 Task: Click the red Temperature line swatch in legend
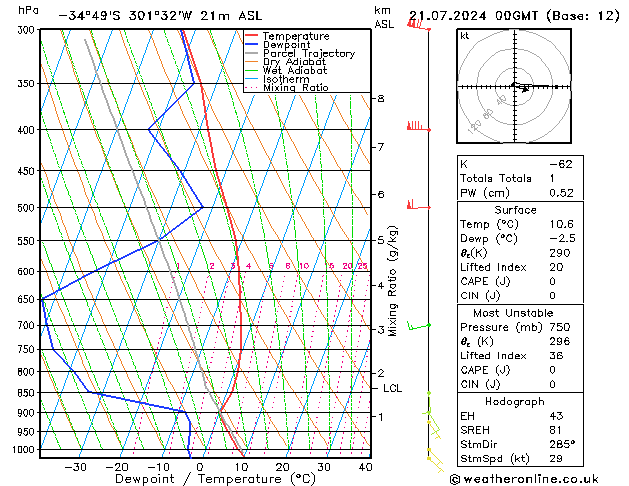coord(251,36)
